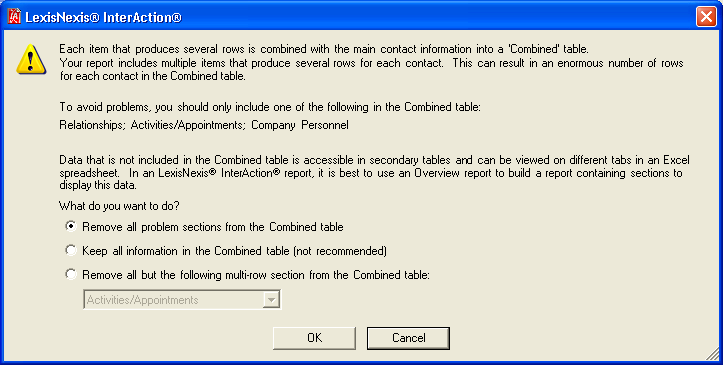The width and height of the screenshot is (723, 365).
Task: Close the dialog with the red X
Action: pyautogui.click(x=706, y=17)
